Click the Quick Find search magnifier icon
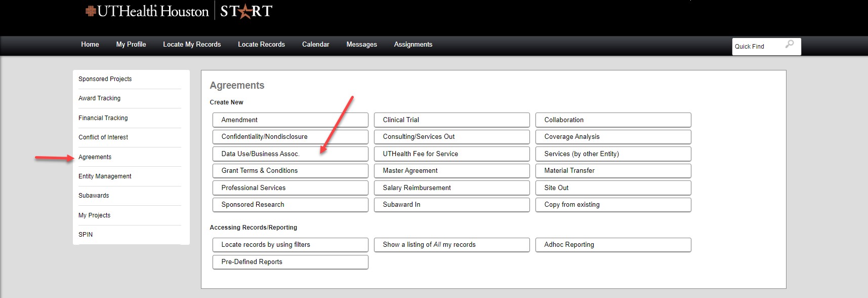Image resolution: width=868 pixels, height=298 pixels. (789, 45)
